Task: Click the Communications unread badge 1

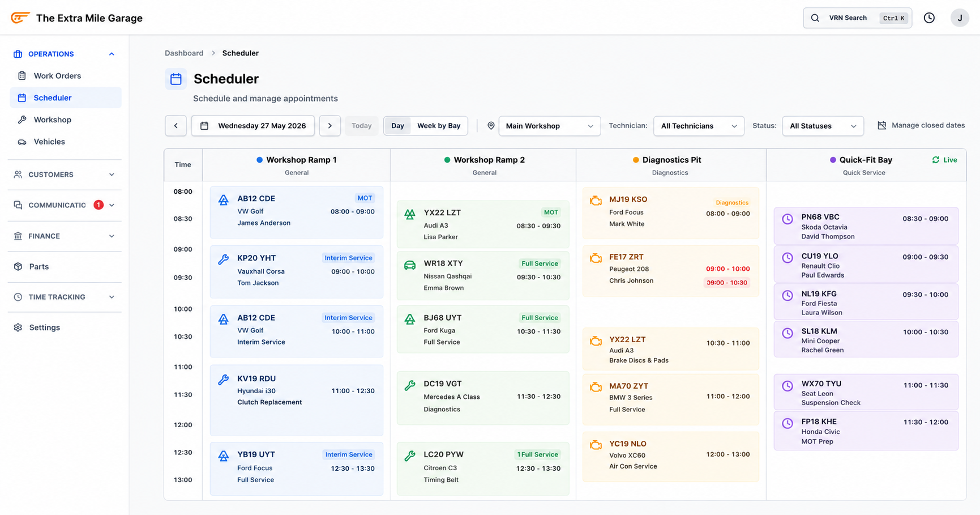Action: tap(99, 205)
